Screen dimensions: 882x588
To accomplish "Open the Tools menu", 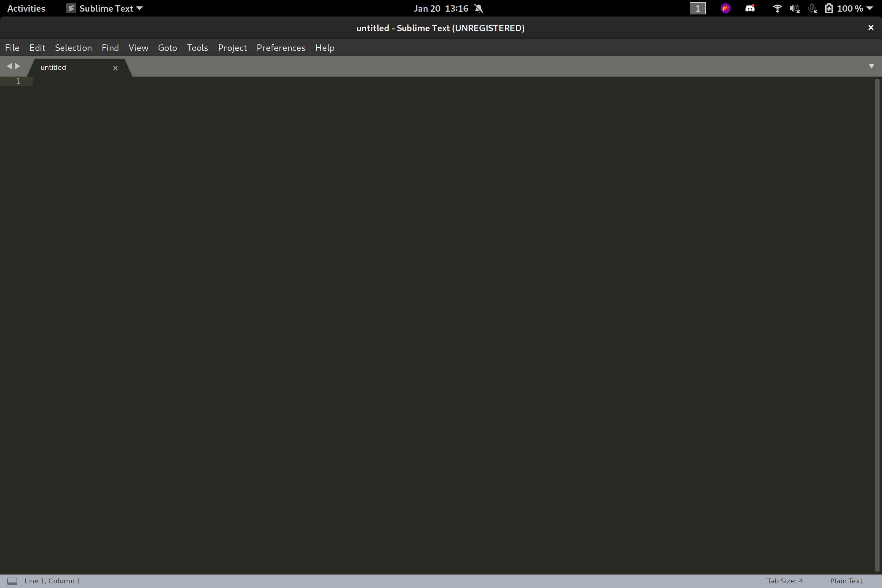I will tap(197, 48).
